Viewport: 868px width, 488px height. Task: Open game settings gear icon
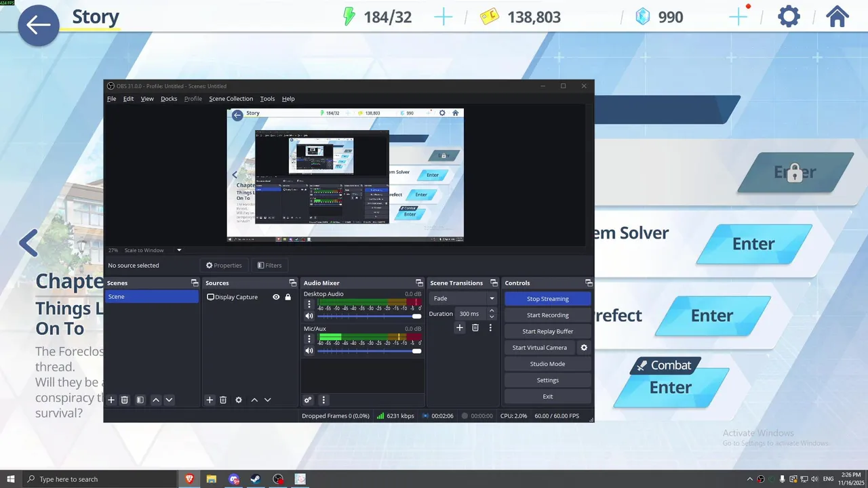click(789, 16)
